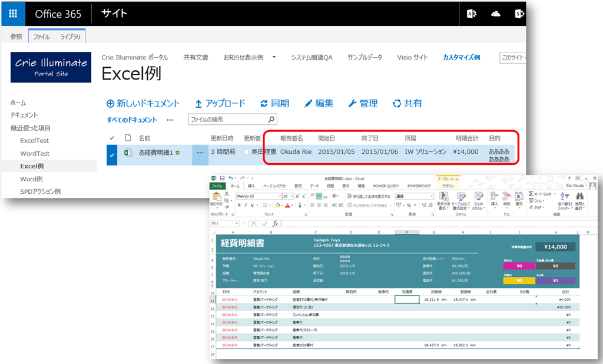603x364 pixels.
Task: Open the POWER QUERY tab in Excel
Action: coord(386,186)
